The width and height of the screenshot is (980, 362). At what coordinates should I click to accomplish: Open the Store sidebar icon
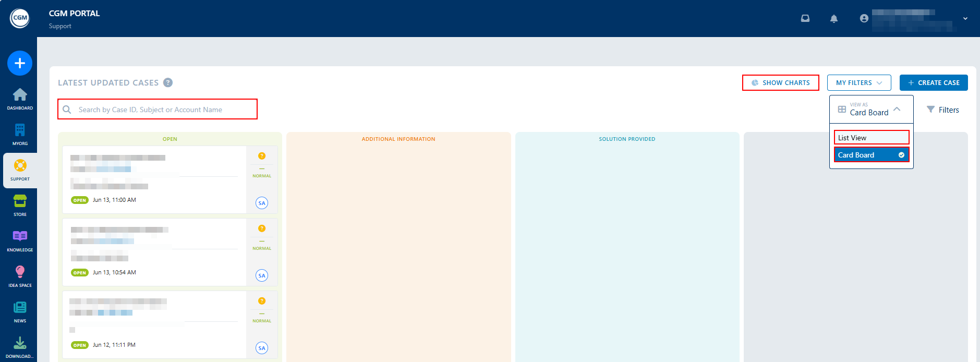20,202
